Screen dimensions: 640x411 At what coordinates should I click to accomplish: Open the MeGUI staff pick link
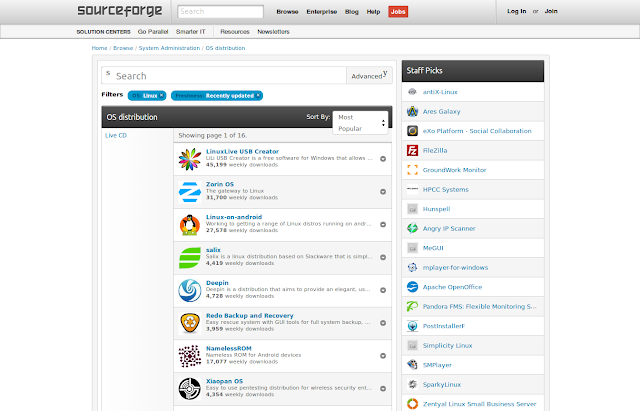click(433, 248)
